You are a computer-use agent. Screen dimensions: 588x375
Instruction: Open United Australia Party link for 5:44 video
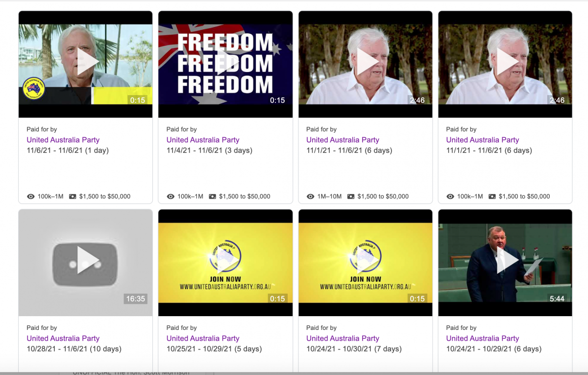click(x=483, y=338)
